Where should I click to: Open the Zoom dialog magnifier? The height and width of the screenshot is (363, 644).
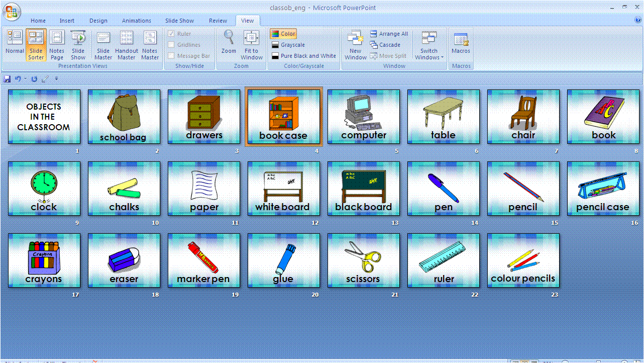tap(229, 42)
